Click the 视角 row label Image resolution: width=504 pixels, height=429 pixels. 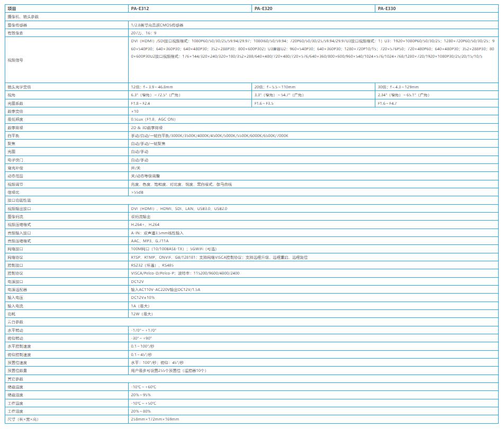[x=12, y=95]
